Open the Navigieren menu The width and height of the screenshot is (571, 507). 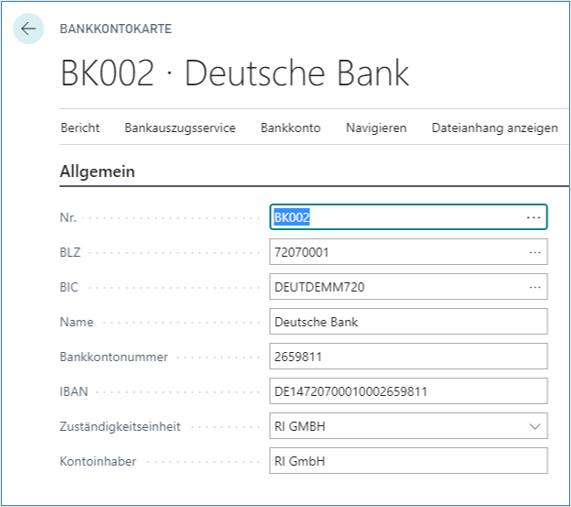376,128
